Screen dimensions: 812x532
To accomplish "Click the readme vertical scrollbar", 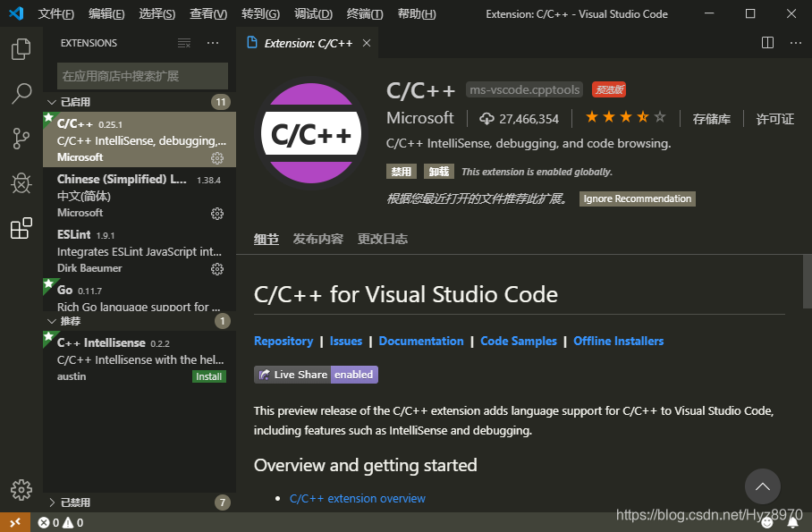I will point(808,282).
